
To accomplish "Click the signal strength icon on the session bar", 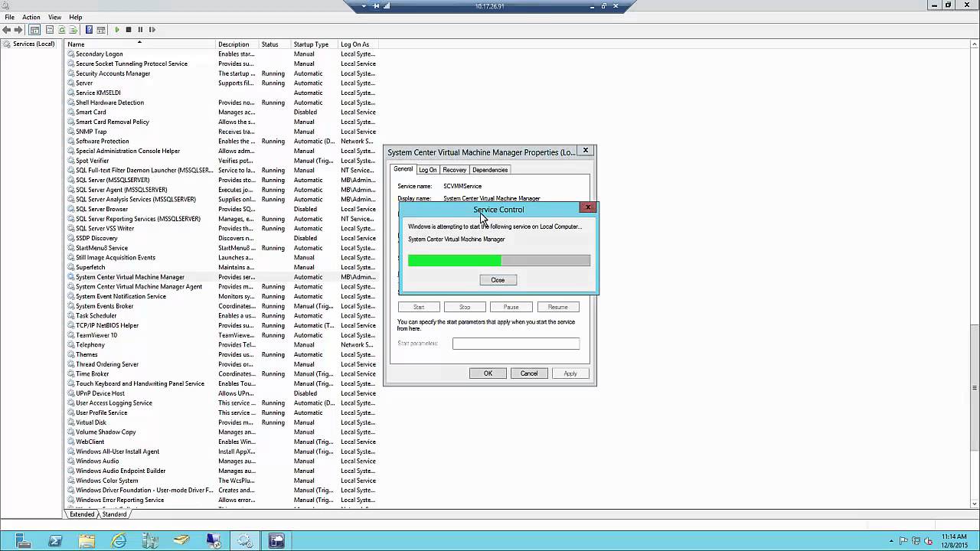I will pos(387,6).
